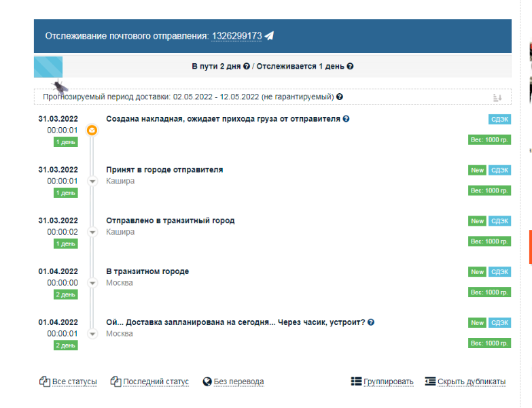Open tracking number 1326299173 link
The height and width of the screenshot is (408, 532).
coord(236,36)
